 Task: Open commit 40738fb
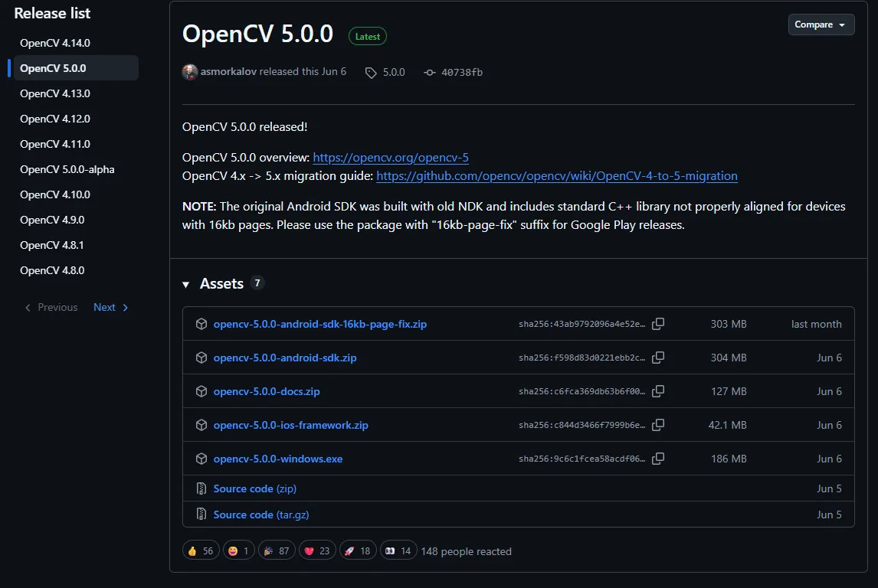pos(462,72)
